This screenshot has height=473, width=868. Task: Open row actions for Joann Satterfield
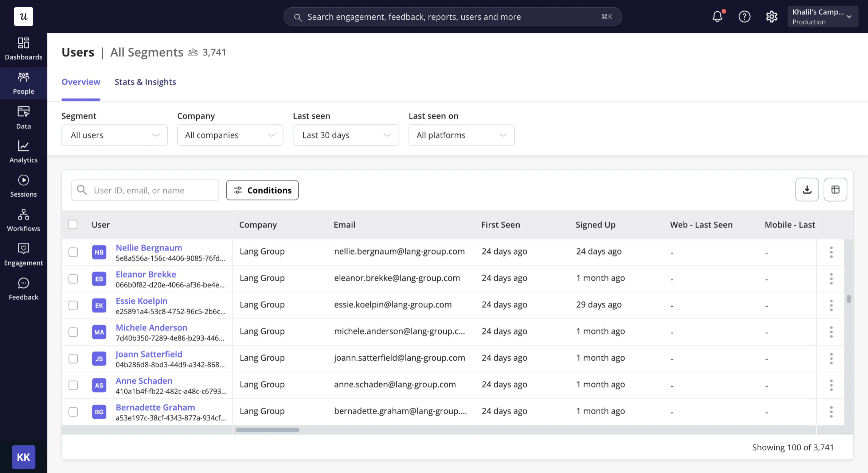point(831,358)
